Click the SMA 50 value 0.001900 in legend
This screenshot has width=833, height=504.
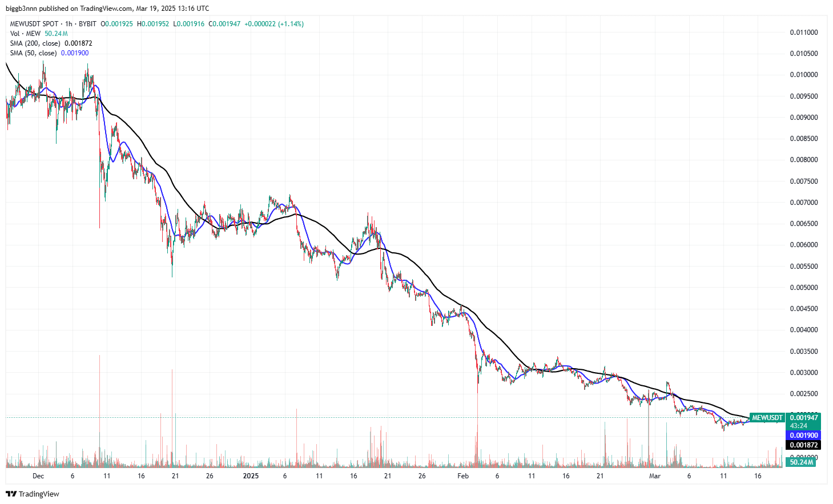(x=75, y=53)
